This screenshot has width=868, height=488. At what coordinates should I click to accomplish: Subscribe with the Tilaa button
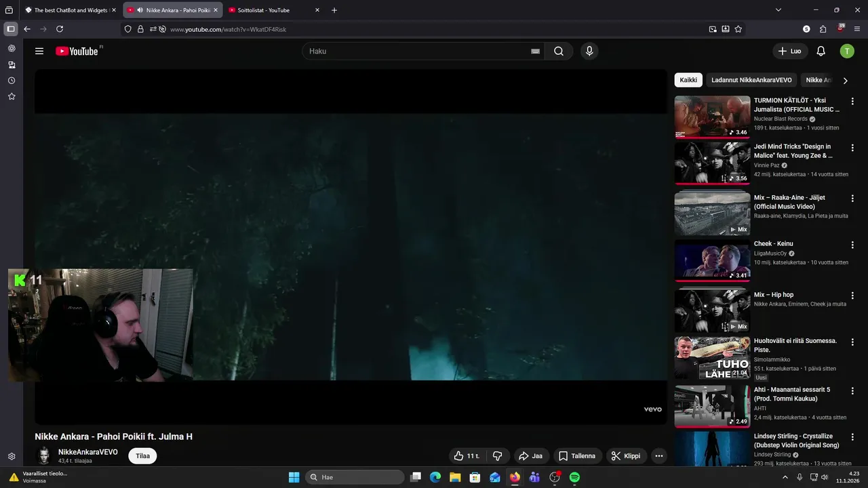(x=142, y=456)
